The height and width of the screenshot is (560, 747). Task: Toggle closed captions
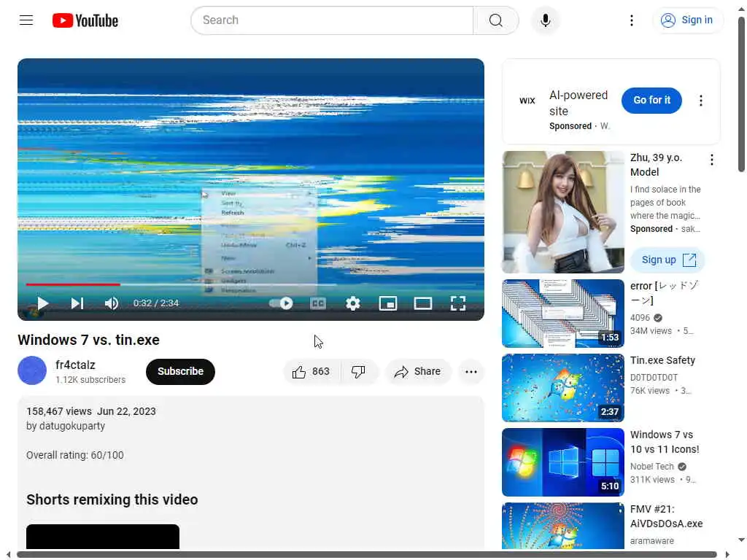pyautogui.click(x=318, y=303)
